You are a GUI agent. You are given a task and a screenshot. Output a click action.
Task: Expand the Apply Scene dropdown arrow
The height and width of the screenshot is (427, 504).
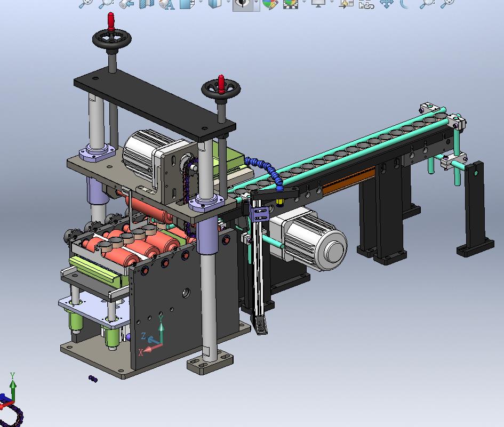304,2
